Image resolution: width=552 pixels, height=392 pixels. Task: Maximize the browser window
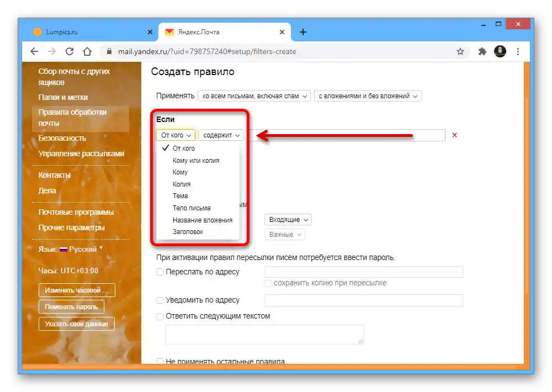click(x=498, y=24)
